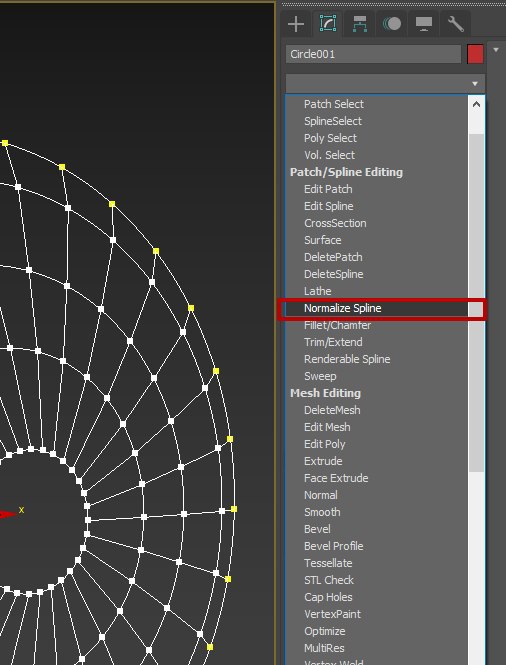This screenshot has width=506, height=665.
Task: Select CrossSection from the list
Action: (x=335, y=223)
